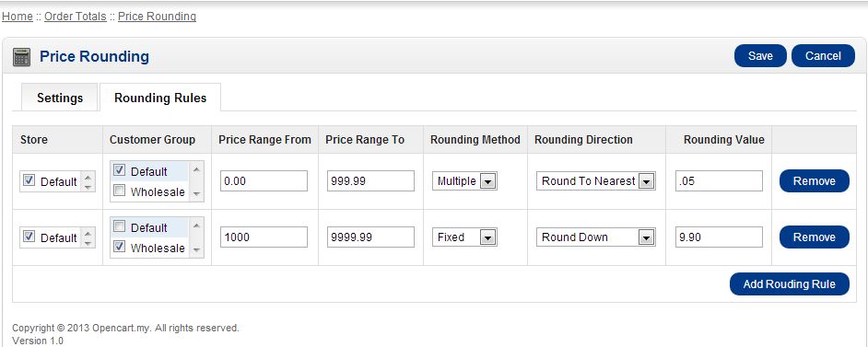This screenshot has height=347, width=868.
Task: Click the calculator icon beside Price Rounding
Action: [21, 57]
